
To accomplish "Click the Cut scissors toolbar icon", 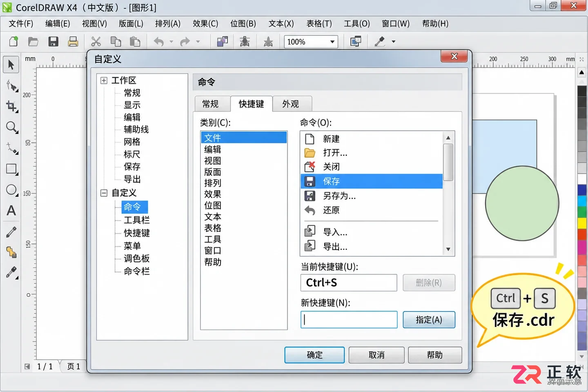I will pyautogui.click(x=96, y=42).
